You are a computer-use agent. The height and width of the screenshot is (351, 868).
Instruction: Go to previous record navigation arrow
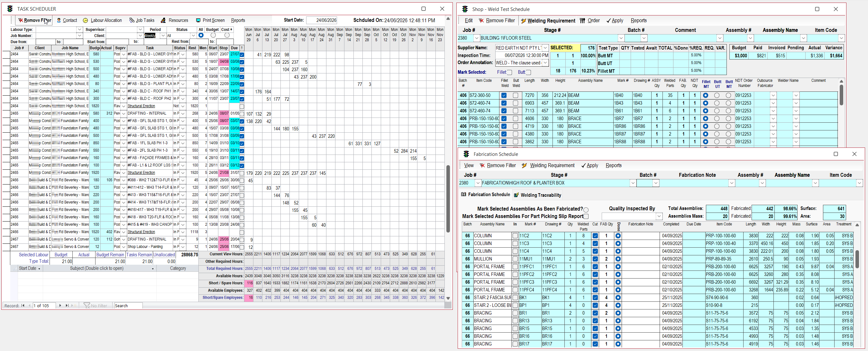click(x=30, y=306)
